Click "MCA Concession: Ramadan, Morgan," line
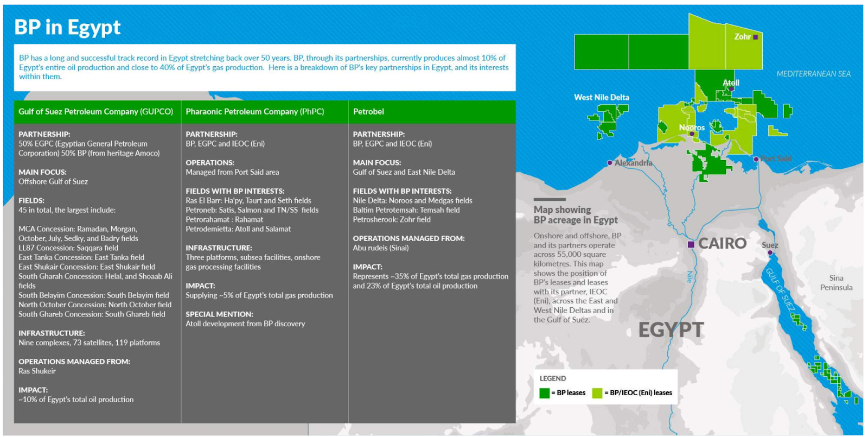Screen dimensions: 868x437 pos(78,229)
